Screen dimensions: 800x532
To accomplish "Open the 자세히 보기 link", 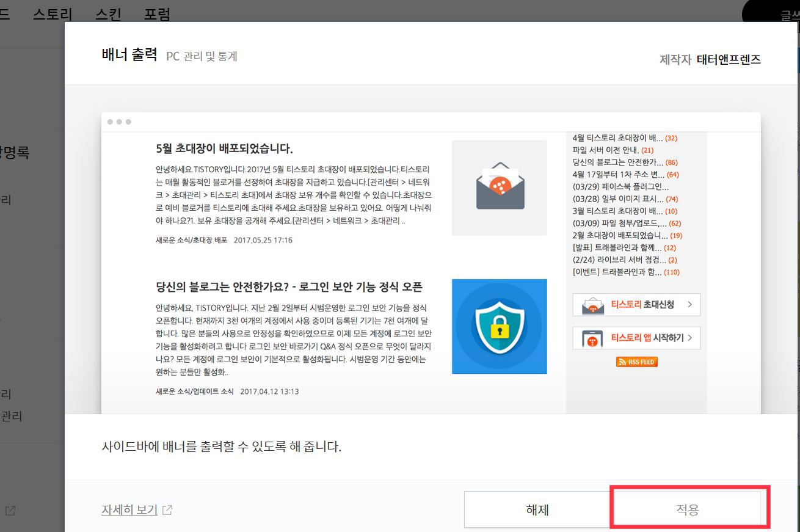I will coord(129,509).
